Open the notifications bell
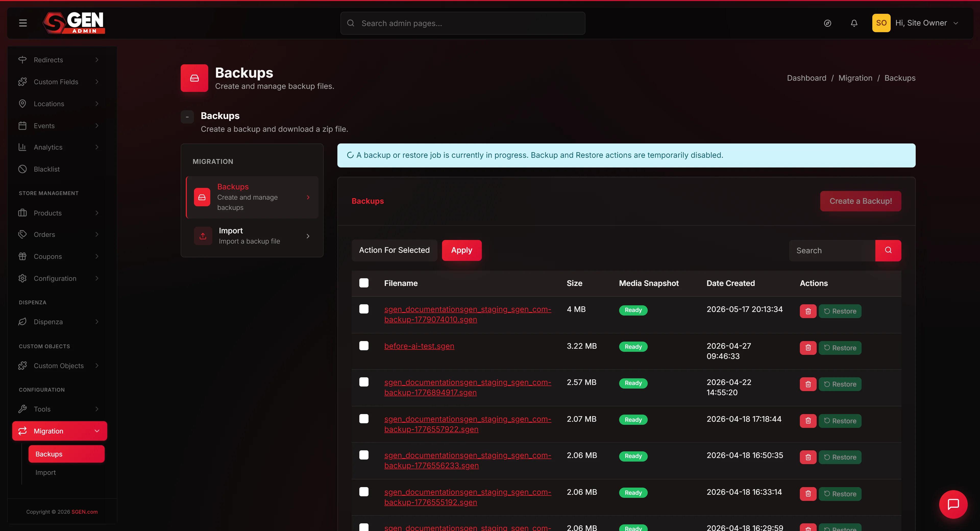 854,23
